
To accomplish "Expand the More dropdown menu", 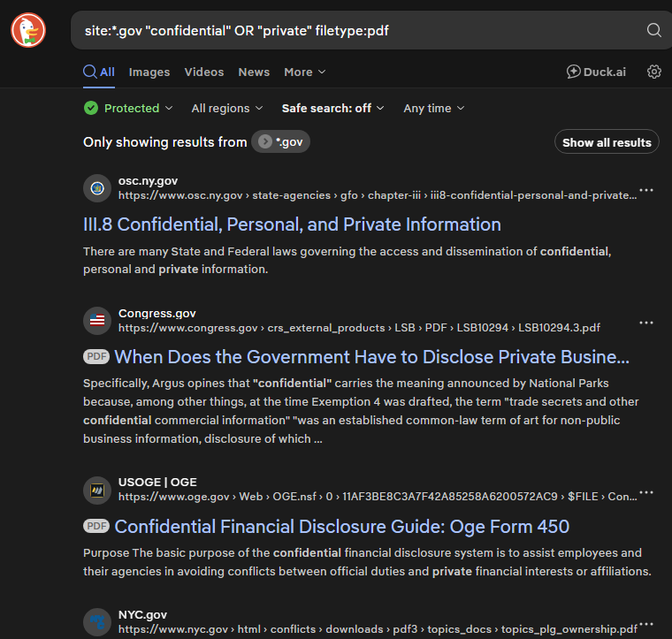I will point(305,72).
